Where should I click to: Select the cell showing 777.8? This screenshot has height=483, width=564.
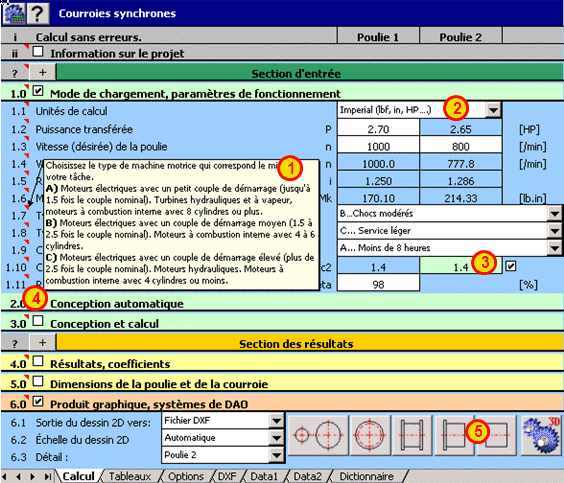click(460, 164)
